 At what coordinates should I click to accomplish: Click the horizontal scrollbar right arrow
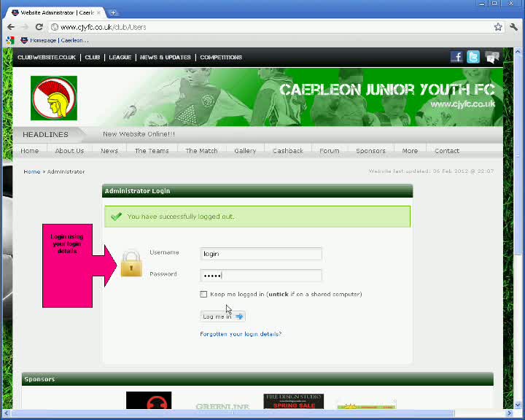pyautogui.click(x=509, y=413)
